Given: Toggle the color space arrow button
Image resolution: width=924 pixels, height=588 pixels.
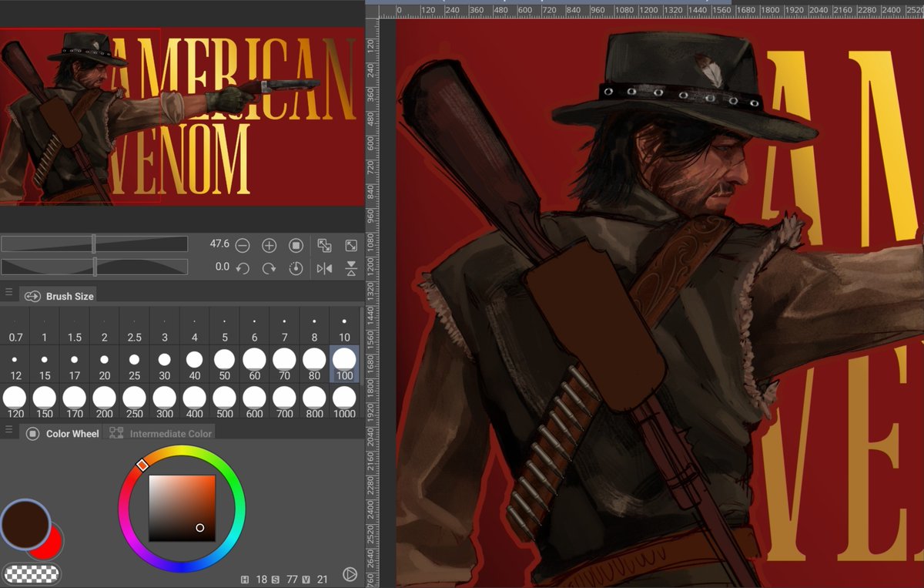Looking at the screenshot, I should pos(350,574).
